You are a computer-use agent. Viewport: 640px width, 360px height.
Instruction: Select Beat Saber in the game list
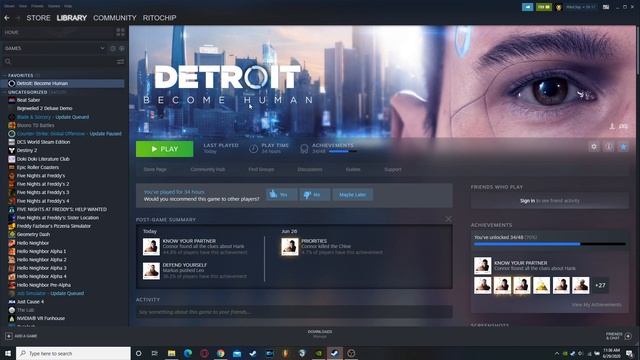(28, 100)
